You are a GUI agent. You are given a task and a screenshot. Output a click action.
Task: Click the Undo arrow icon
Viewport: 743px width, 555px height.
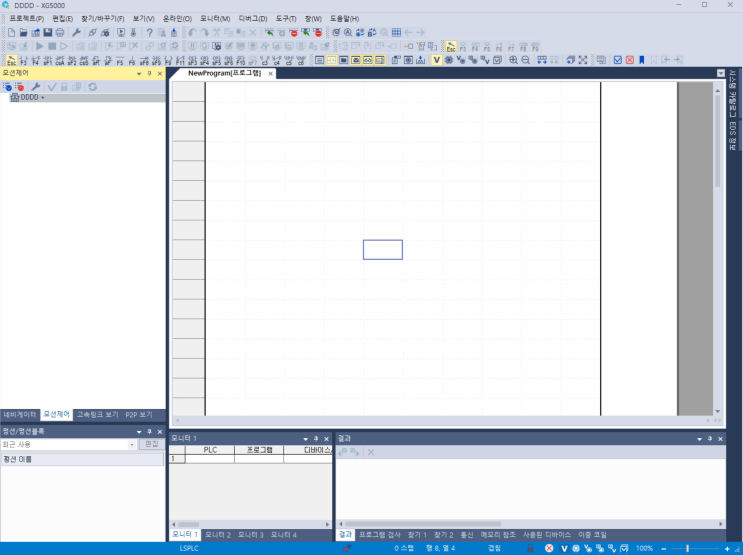point(192,33)
